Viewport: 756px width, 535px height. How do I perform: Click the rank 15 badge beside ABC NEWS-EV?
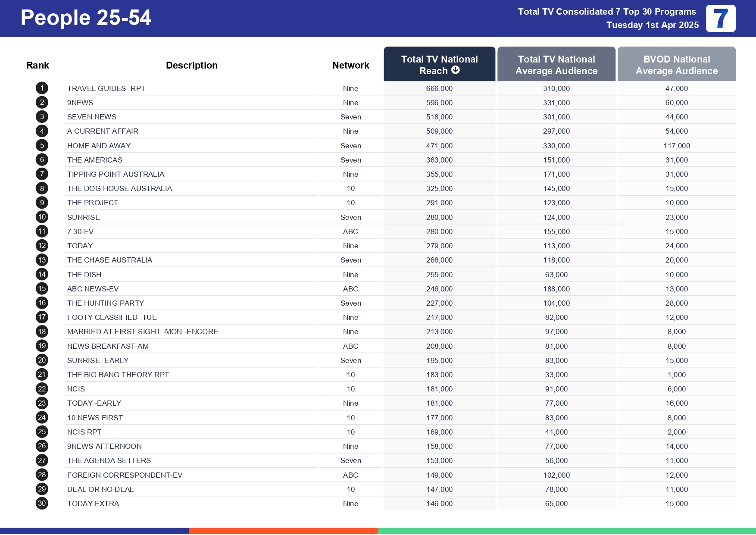pyautogui.click(x=41, y=288)
